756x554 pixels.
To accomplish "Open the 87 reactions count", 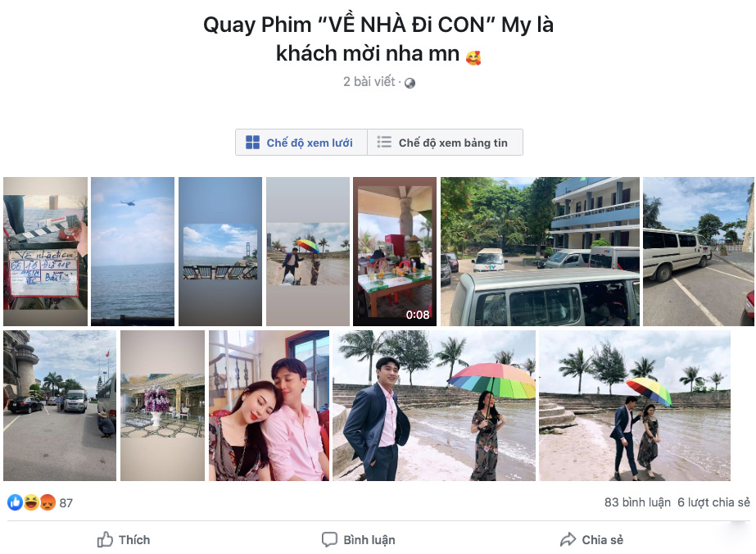I will 66,503.
